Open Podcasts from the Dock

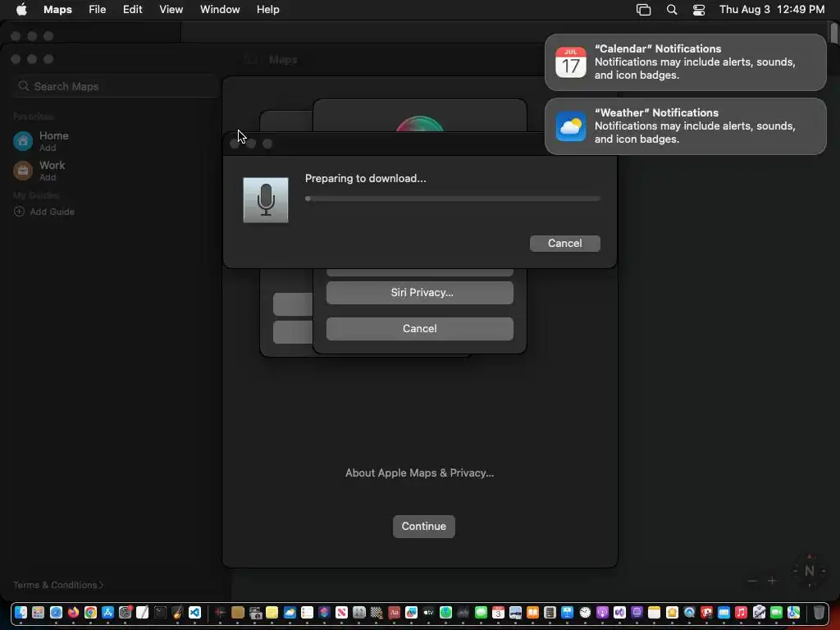603,612
